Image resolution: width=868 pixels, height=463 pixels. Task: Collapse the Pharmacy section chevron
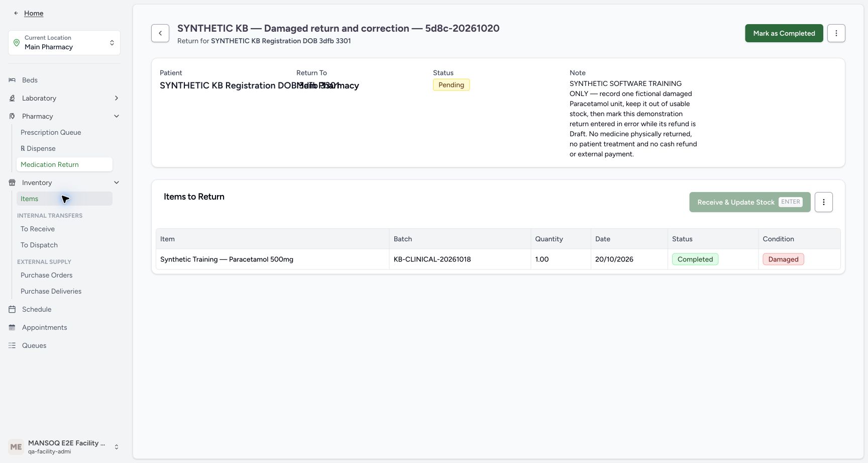117,116
